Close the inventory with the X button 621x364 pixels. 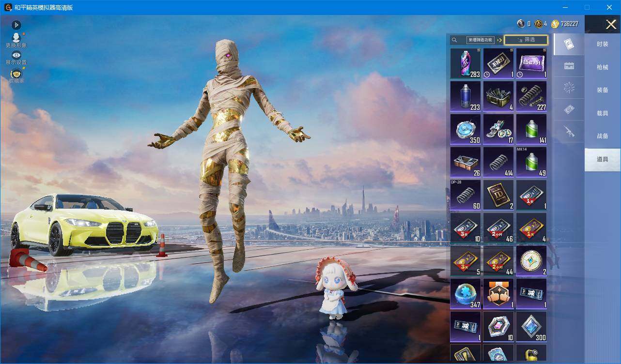point(611,24)
